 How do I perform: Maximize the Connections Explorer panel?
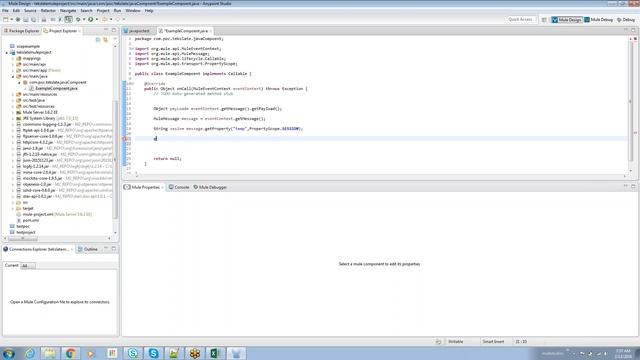coord(114,249)
